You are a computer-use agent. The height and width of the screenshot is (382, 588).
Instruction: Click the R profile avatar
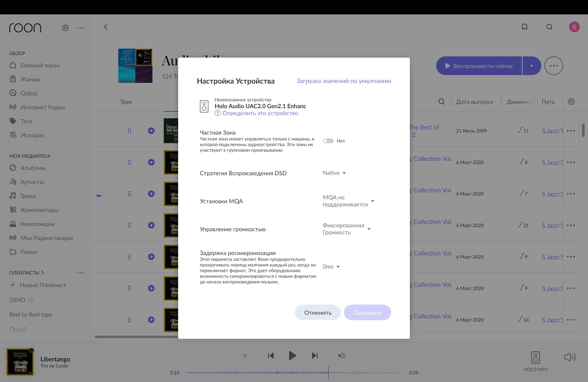coord(574,27)
